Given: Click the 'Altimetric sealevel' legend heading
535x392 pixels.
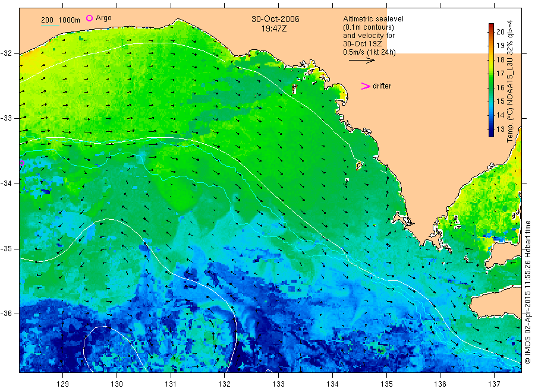Looking at the screenshot, I should (373, 19).
